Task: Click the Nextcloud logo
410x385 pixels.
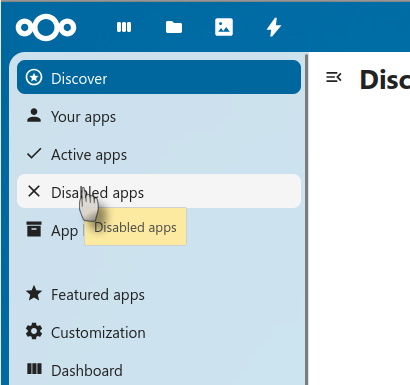Action: point(46,27)
